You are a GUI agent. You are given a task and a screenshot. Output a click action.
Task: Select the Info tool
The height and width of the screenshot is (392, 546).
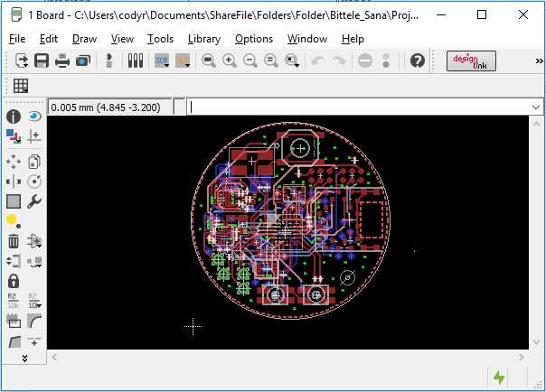14,117
